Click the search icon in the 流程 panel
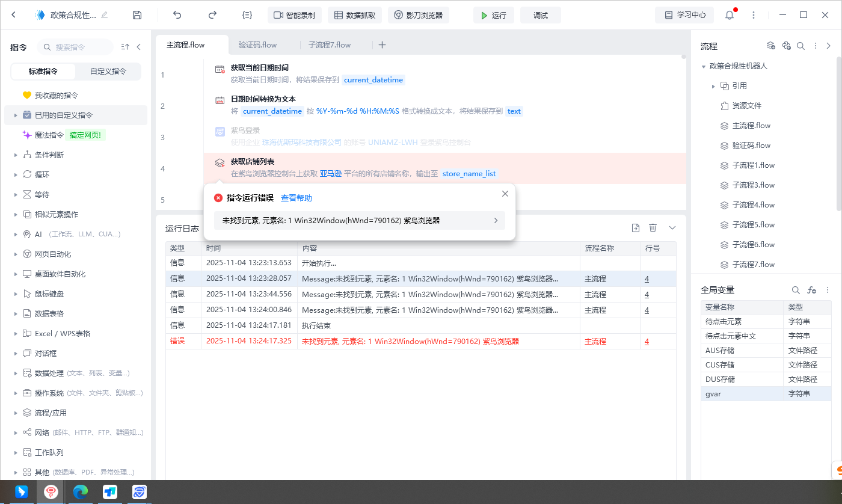The width and height of the screenshot is (842, 504). pos(801,46)
